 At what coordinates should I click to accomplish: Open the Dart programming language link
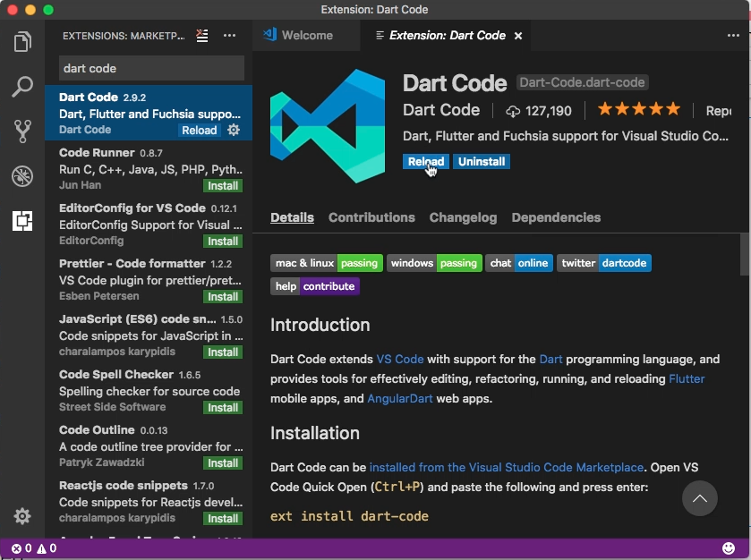(550, 360)
